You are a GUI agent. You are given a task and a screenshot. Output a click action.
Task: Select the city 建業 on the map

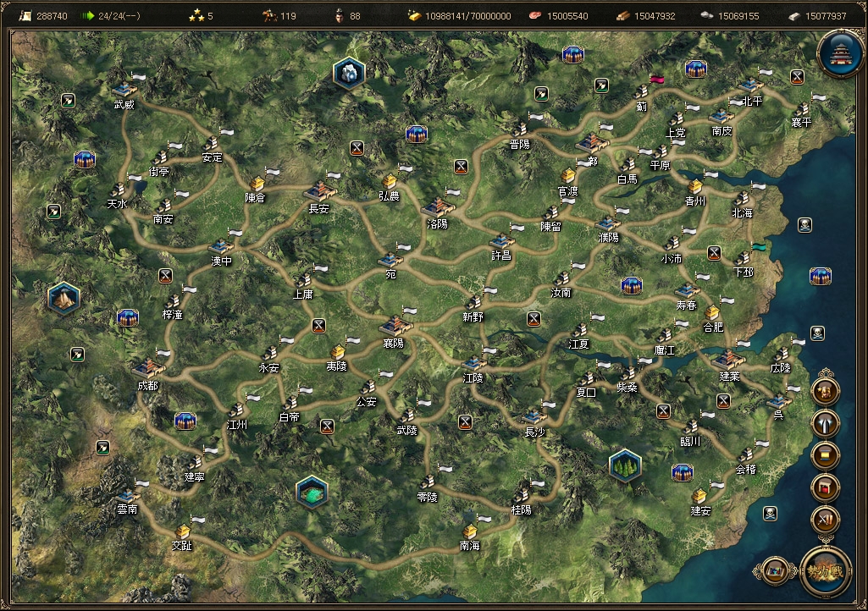click(x=728, y=366)
